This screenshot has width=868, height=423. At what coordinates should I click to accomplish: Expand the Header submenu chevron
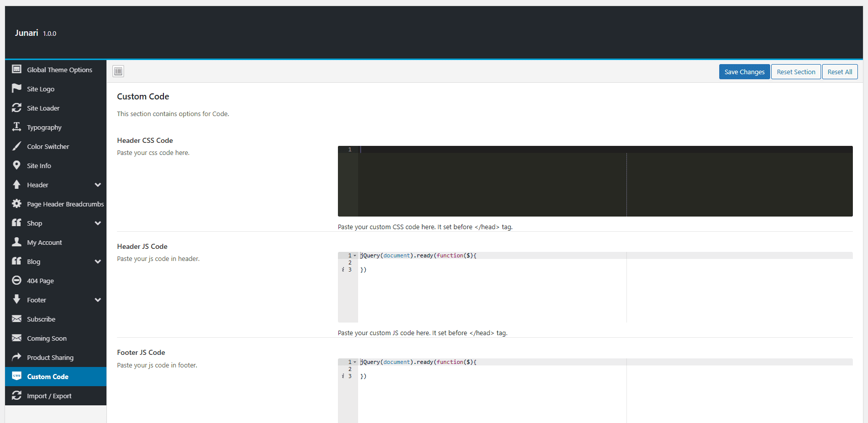(98, 185)
